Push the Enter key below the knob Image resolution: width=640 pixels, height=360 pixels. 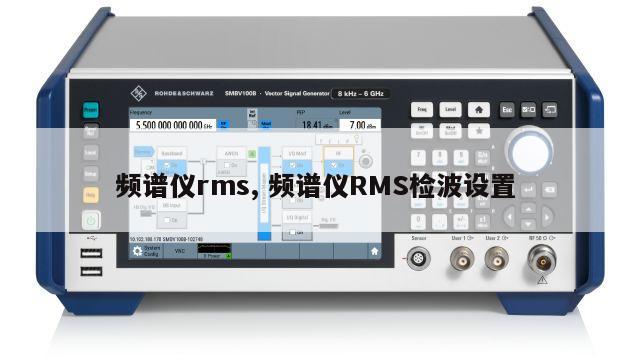tap(529, 190)
